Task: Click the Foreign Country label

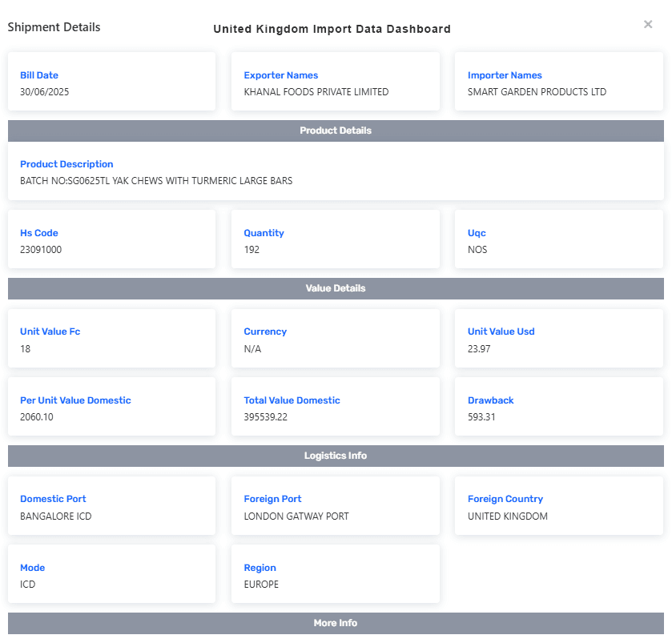Action: pyautogui.click(x=505, y=499)
